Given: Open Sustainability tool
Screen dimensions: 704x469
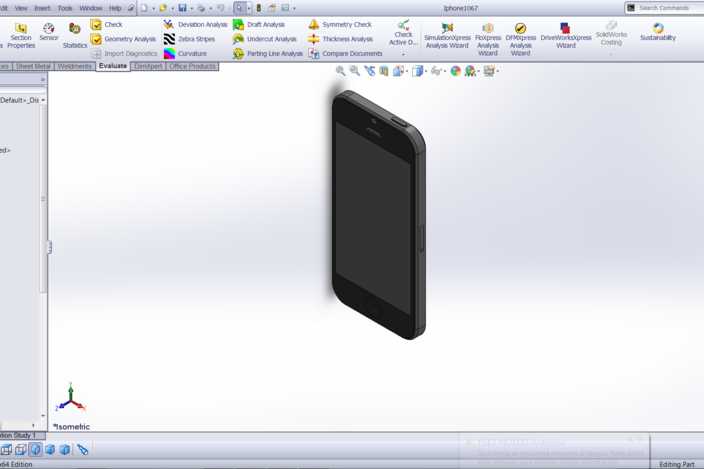Looking at the screenshot, I should (x=658, y=32).
